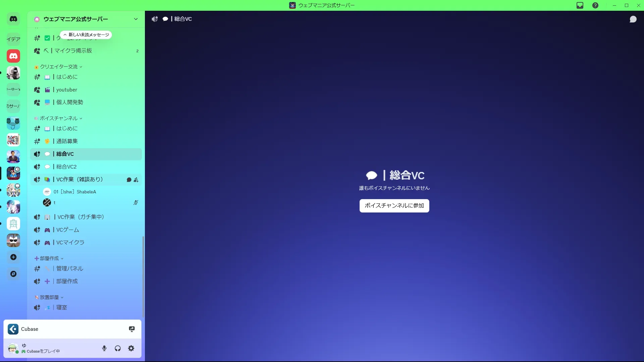Image resolution: width=644 pixels, height=362 pixels.
Task: Select the 通話募集 text channel
Action: 67,141
